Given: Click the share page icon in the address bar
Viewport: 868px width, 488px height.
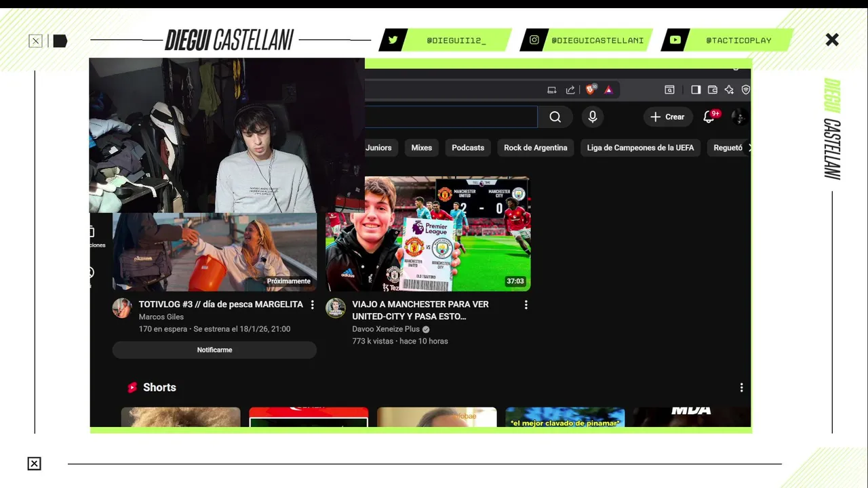Looking at the screenshot, I should click(570, 89).
